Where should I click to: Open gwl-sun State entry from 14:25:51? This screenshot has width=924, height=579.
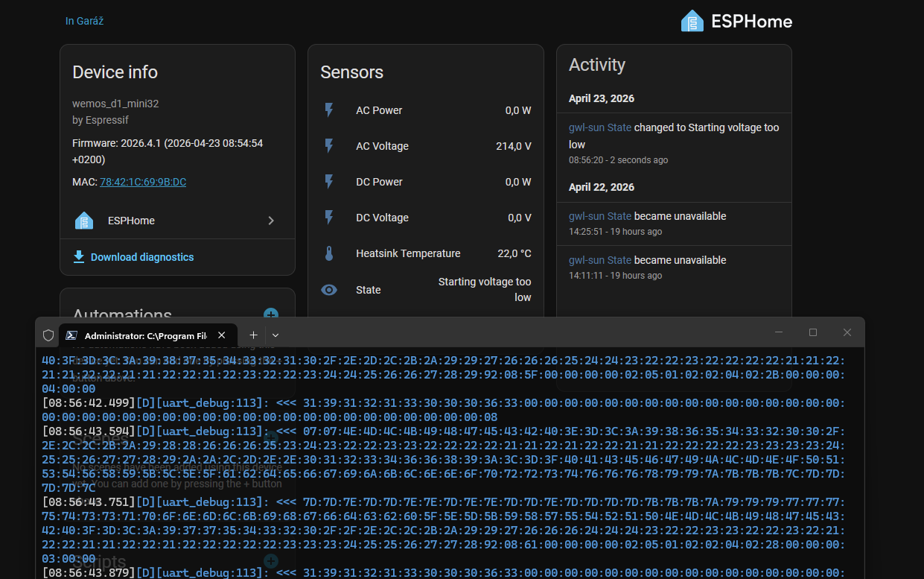pos(599,216)
